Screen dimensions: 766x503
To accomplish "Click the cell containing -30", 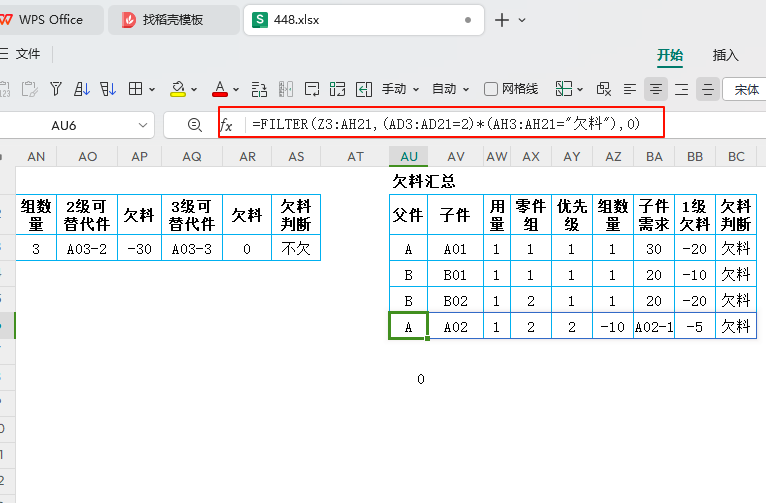I will click(x=139, y=248).
